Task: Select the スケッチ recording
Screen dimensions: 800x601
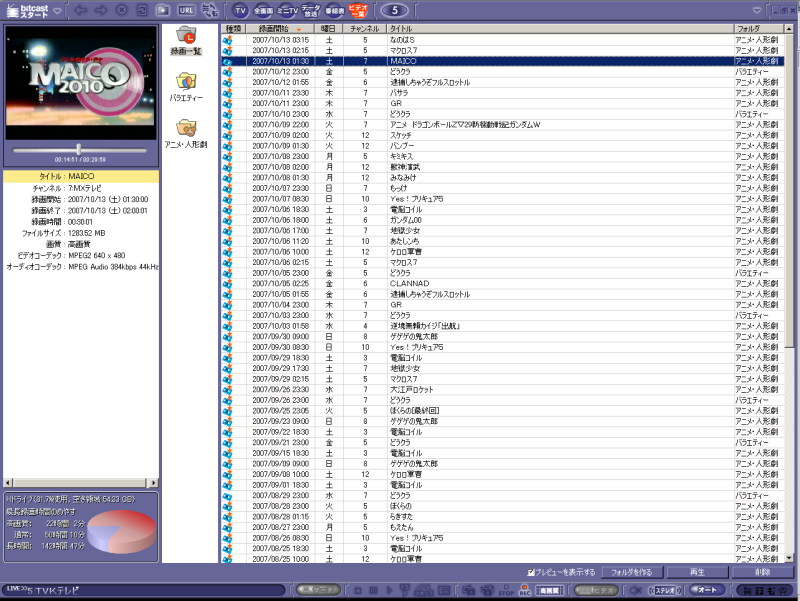Action: (x=503, y=135)
